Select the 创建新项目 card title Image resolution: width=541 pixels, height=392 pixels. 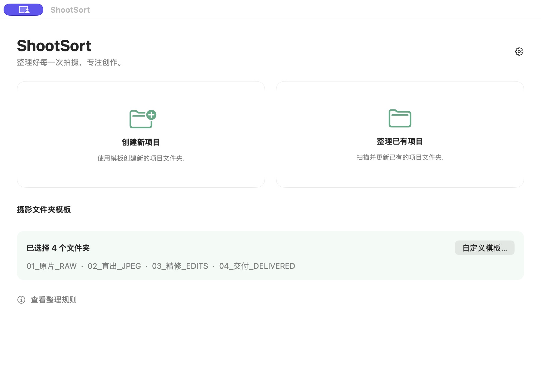click(141, 142)
